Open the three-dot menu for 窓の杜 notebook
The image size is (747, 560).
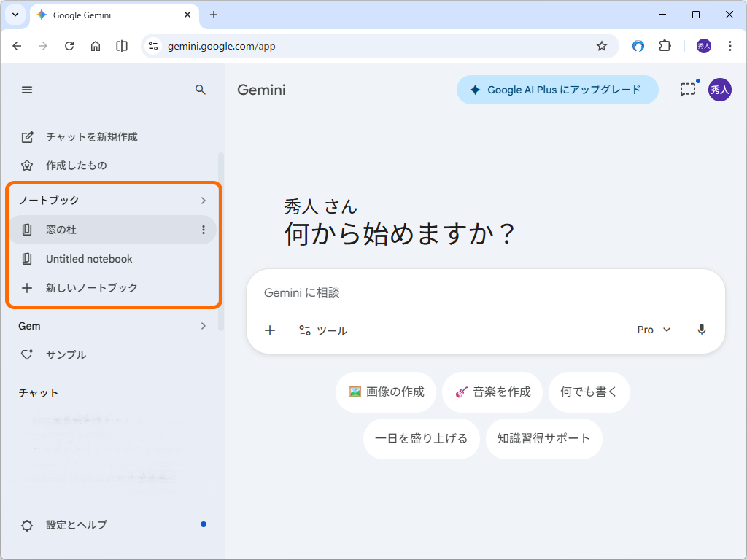203,229
